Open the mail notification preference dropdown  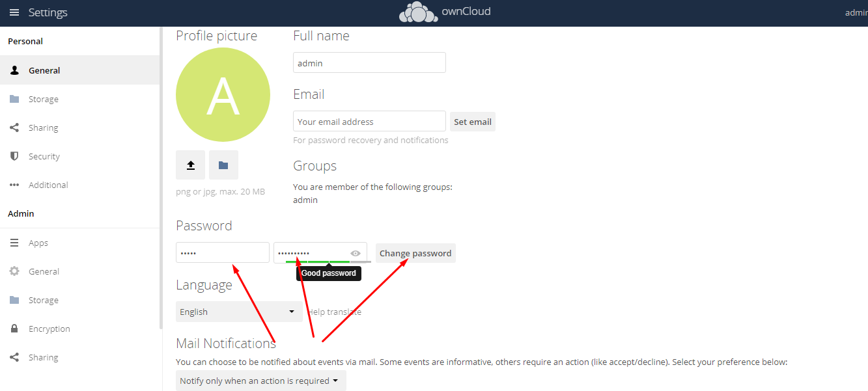tap(260, 381)
